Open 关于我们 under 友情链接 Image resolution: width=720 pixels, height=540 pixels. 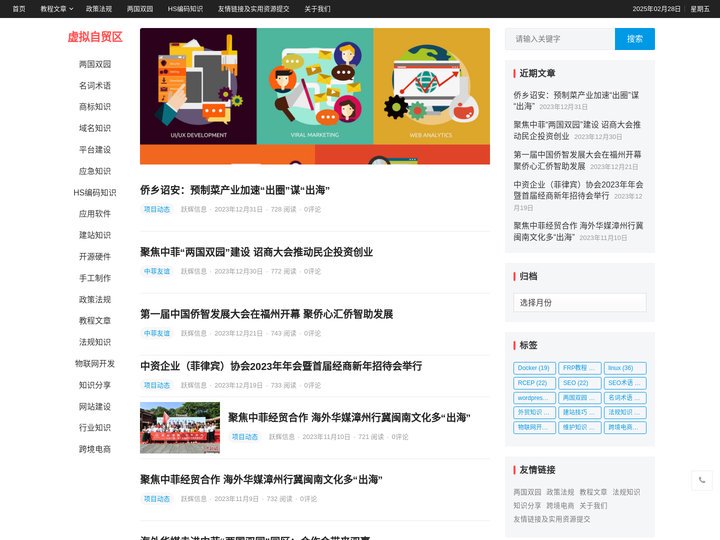[593, 506]
